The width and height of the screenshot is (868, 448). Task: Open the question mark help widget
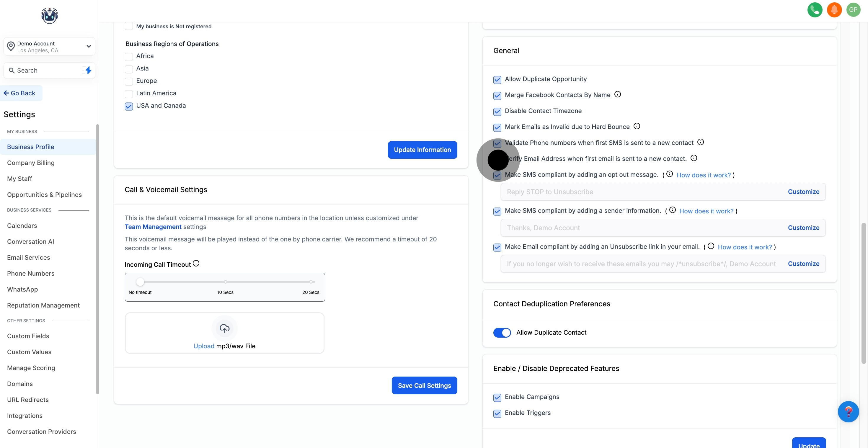click(848, 412)
